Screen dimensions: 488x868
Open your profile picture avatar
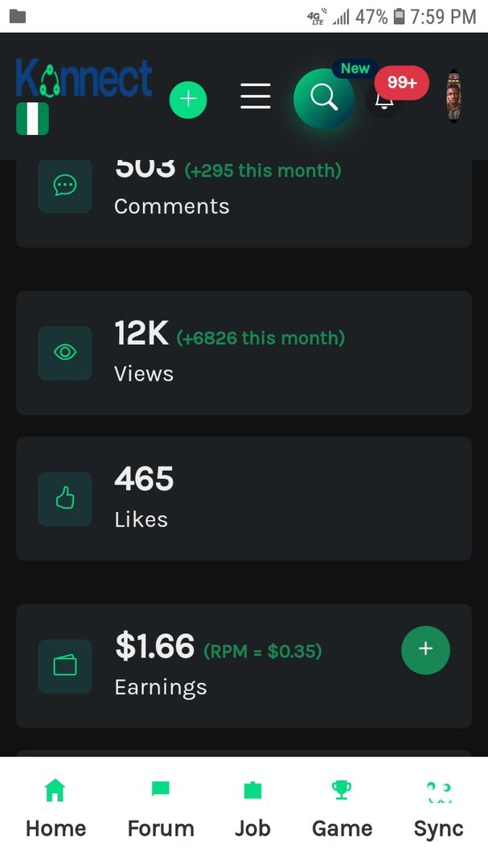tap(452, 99)
